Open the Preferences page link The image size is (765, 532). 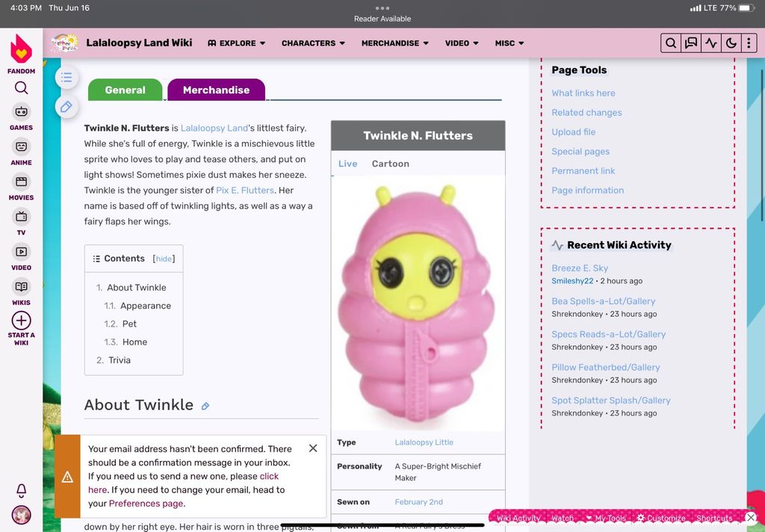click(146, 503)
